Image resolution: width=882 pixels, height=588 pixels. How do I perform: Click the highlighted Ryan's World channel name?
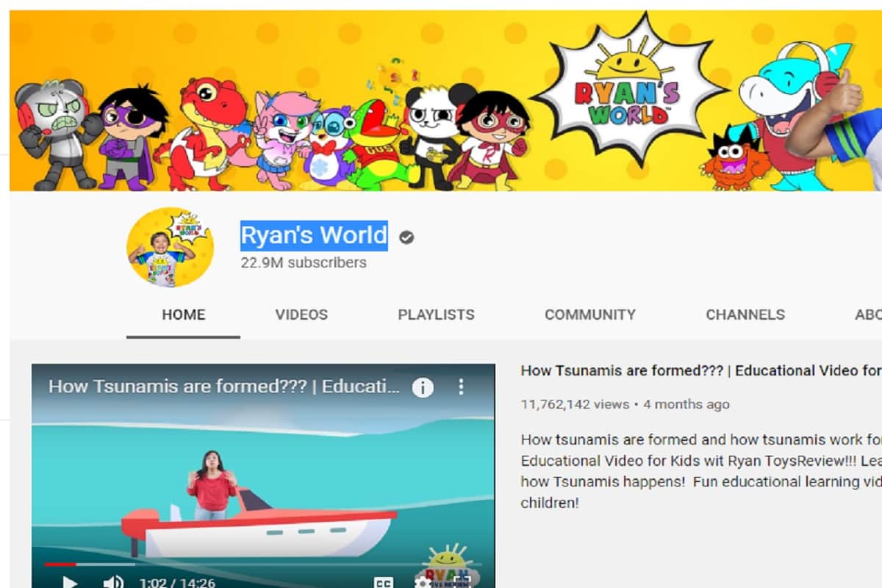click(x=315, y=236)
